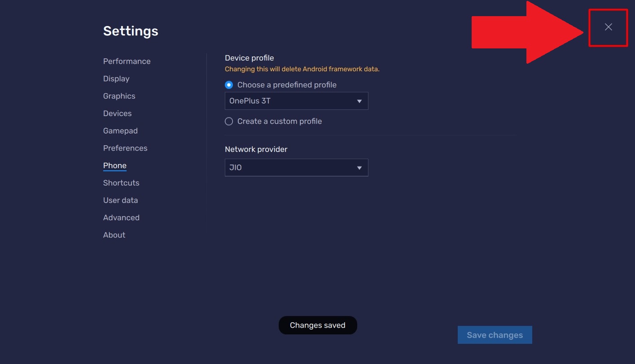
Task: Close the Settings window
Action: 608,27
